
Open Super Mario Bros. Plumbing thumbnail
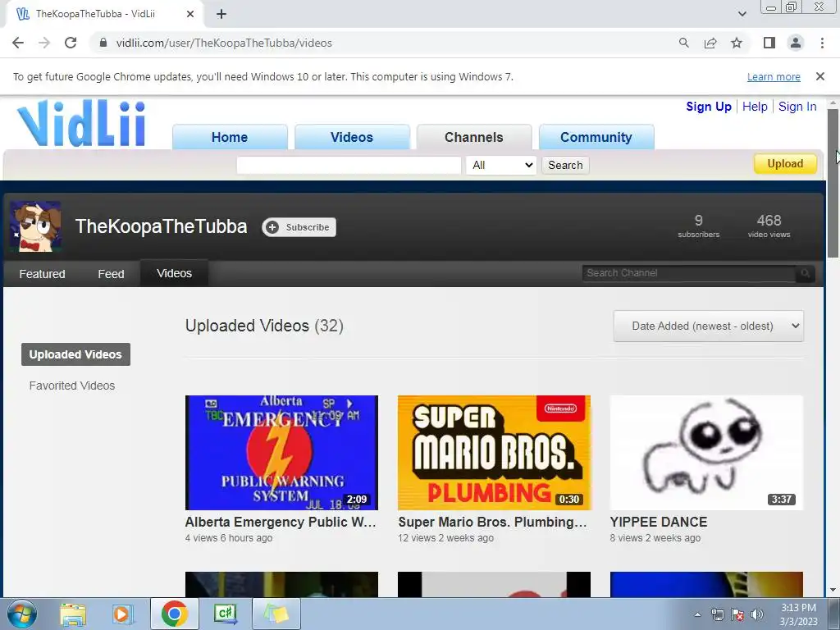click(x=494, y=453)
